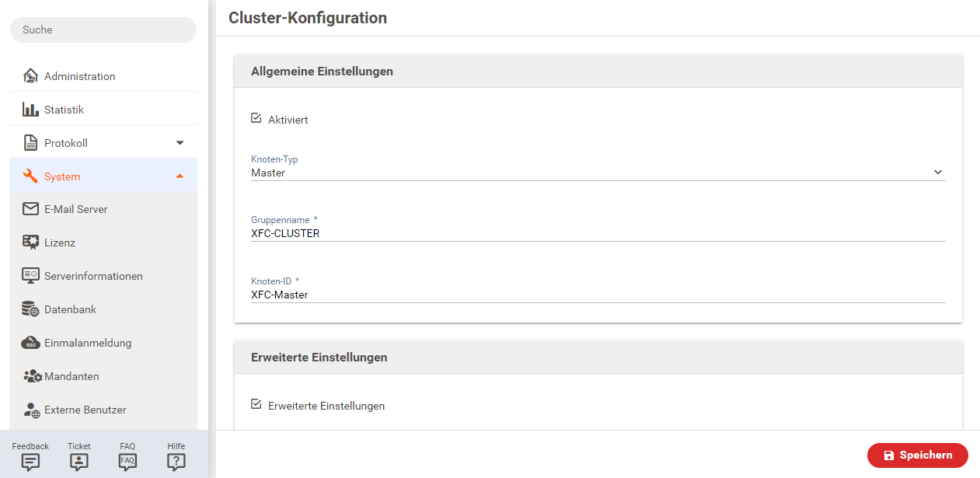
Task: Expand the Protokoll menu arrow
Action: point(180,143)
